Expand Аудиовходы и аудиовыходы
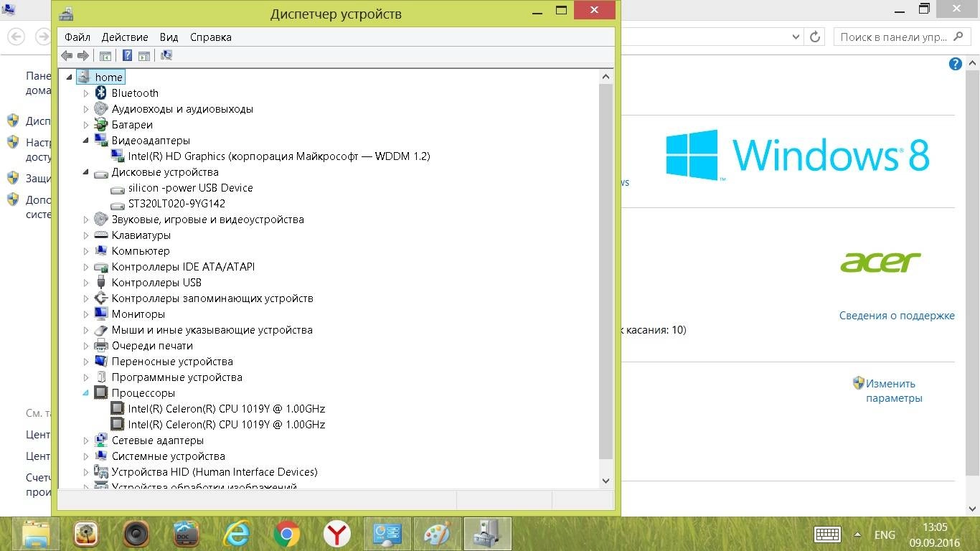This screenshot has height=551, width=980. tap(86, 109)
